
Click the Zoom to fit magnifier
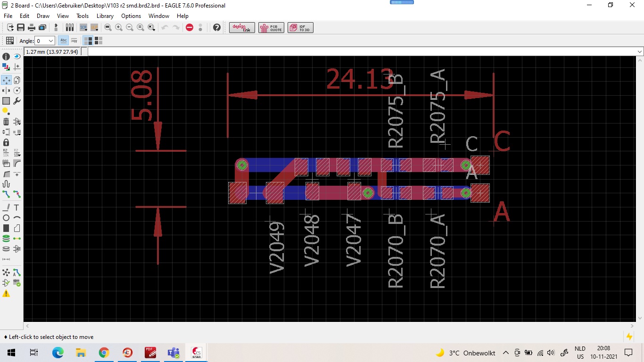click(108, 27)
